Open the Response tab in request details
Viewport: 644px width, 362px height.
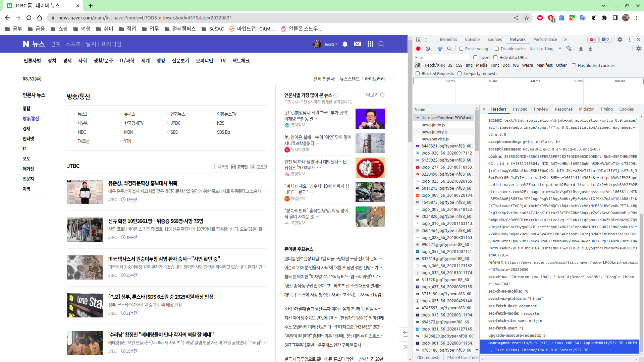[563, 109]
